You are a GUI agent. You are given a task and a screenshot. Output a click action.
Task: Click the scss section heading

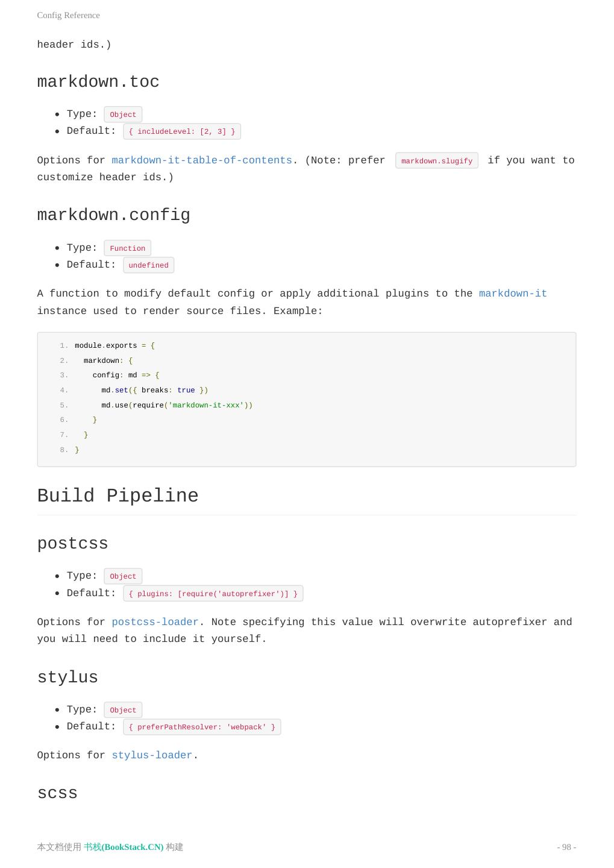point(57,793)
